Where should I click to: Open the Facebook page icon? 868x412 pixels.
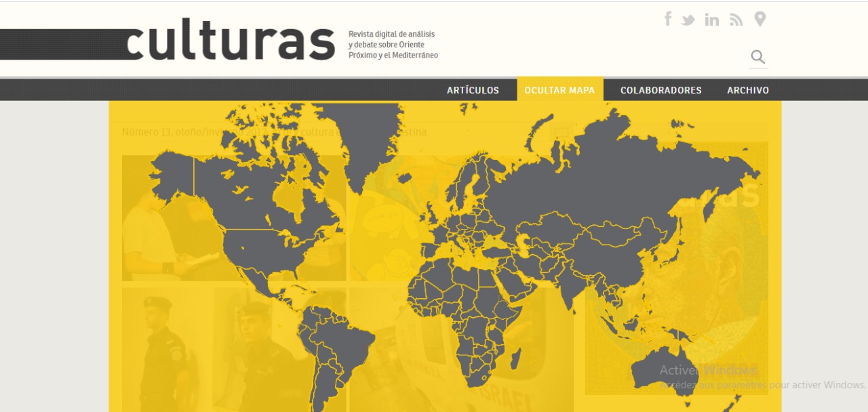pyautogui.click(x=668, y=19)
